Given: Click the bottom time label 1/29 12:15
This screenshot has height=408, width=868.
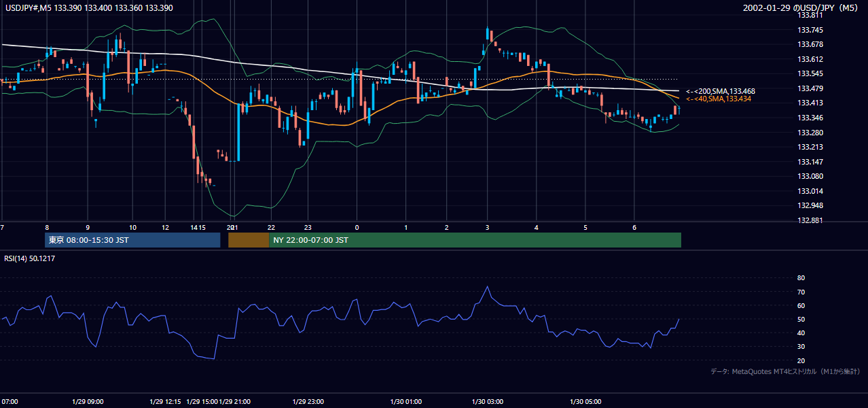Looking at the screenshot, I should 166,401.
